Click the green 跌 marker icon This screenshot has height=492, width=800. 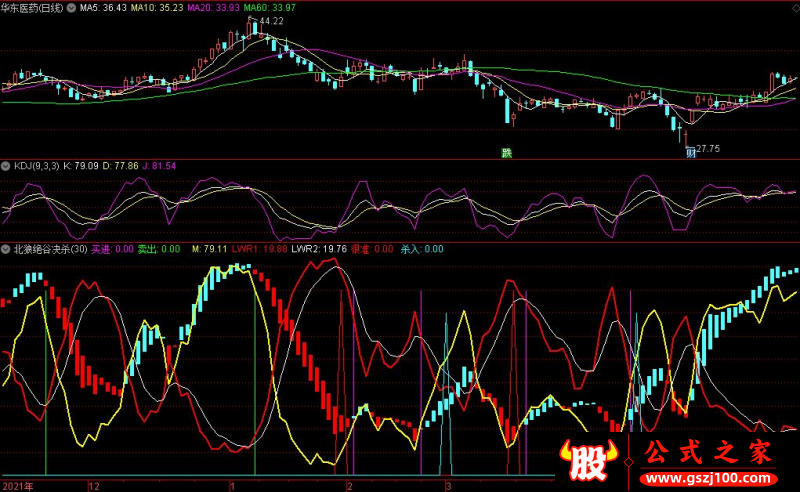[x=507, y=153]
